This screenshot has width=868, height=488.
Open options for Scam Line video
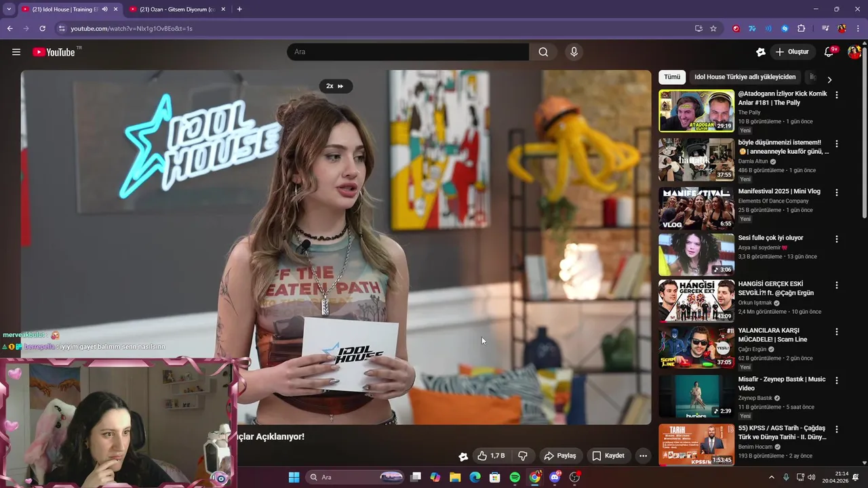(836, 332)
